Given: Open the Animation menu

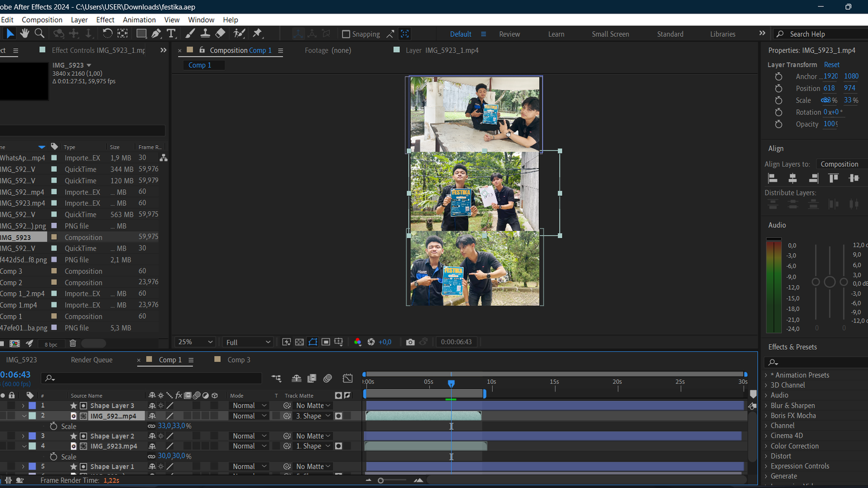Looking at the screenshot, I should pos(139,20).
